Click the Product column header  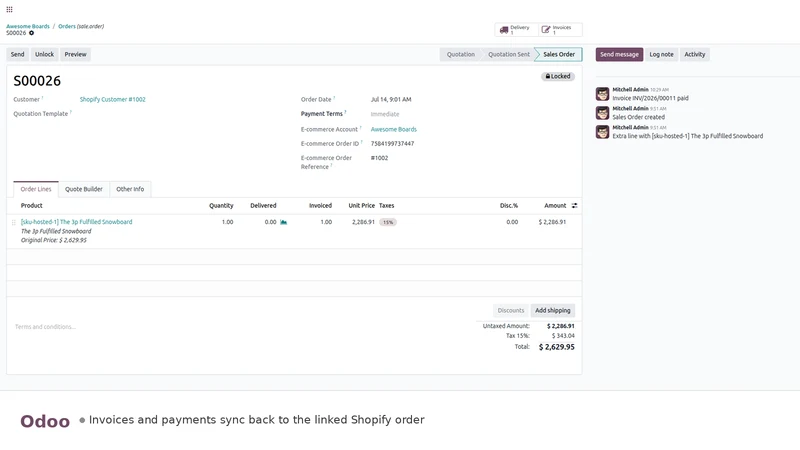(x=32, y=206)
